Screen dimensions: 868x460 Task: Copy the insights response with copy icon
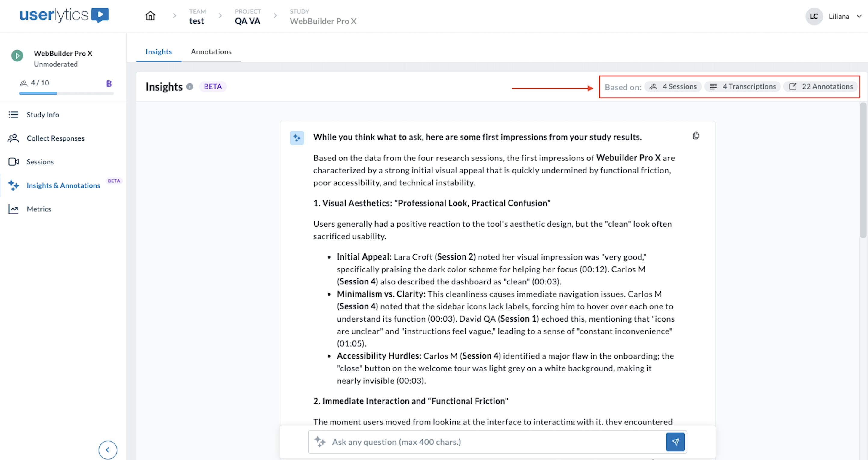696,135
